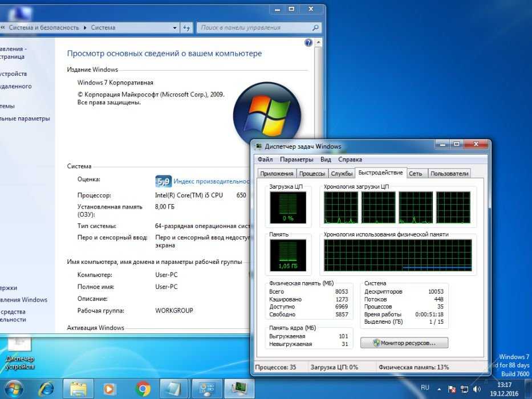Launch Internet Explorer from taskbar
Viewport: 532px width, 399px height.
46,389
